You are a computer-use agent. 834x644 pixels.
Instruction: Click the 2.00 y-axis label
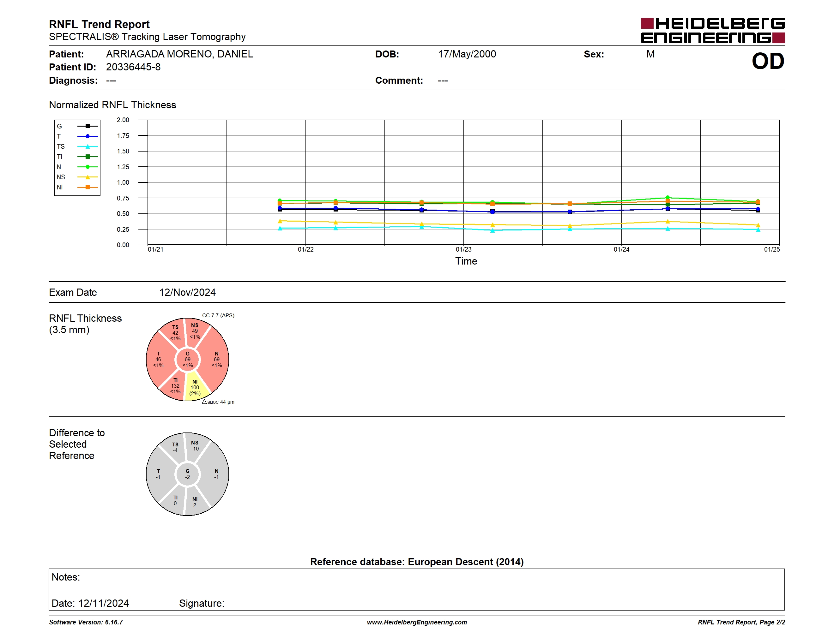pos(123,120)
